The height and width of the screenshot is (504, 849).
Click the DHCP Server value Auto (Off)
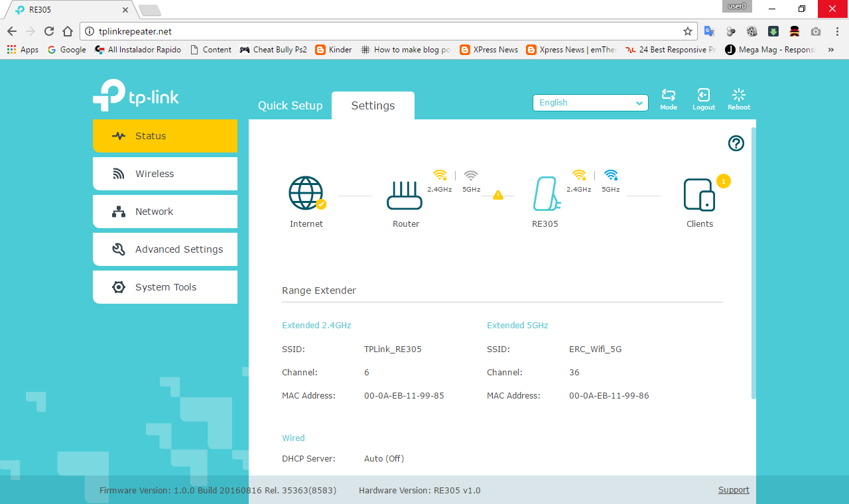(x=384, y=458)
